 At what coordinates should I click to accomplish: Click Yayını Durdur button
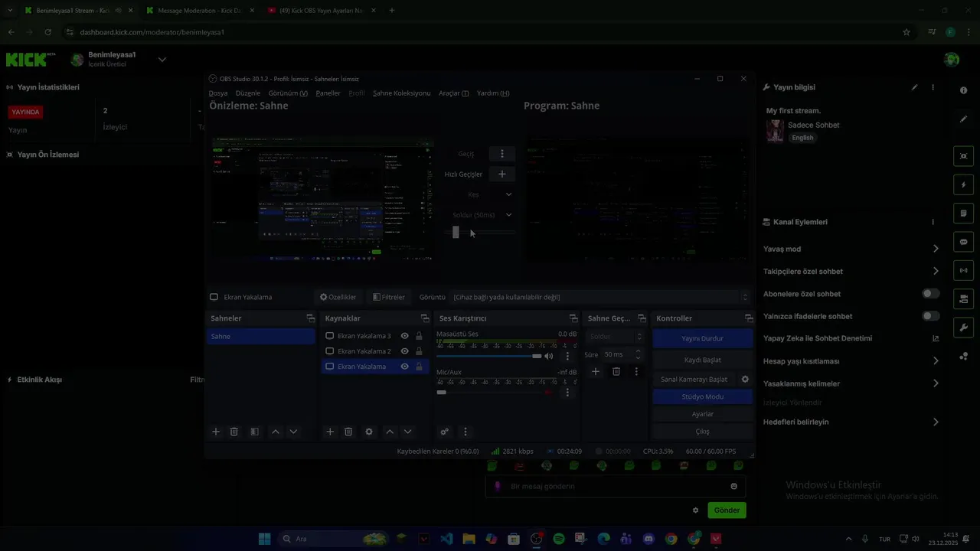click(702, 338)
